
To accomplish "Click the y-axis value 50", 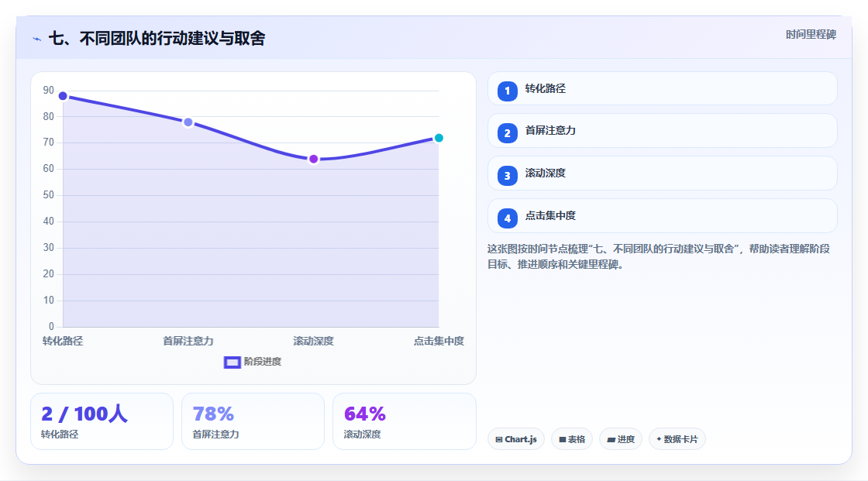I will (x=49, y=195).
